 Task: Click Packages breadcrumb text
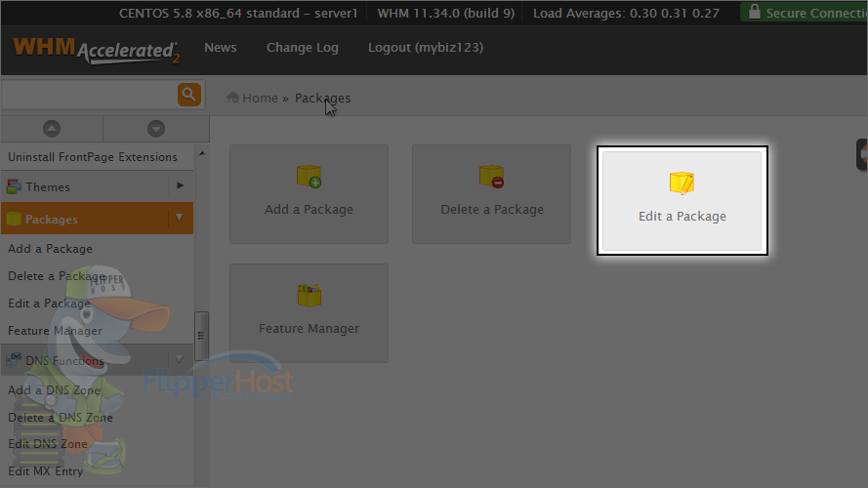pyautogui.click(x=323, y=98)
